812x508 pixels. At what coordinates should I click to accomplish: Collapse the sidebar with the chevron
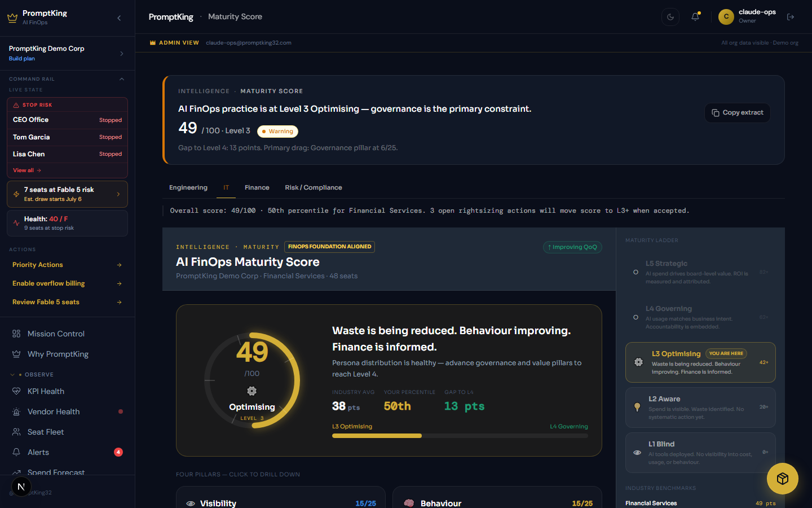click(x=119, y=18)
